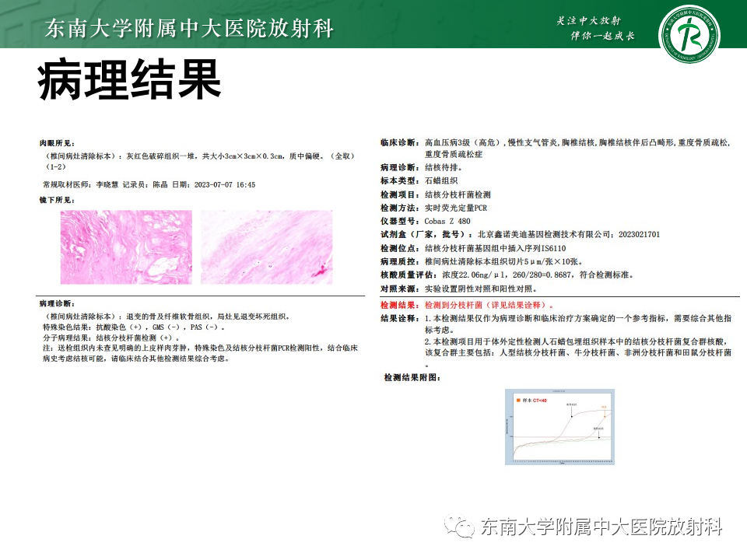747x560 pixels.
Task: Click the note line starting '注: 送检组织内'
Action: coord(200,348)
